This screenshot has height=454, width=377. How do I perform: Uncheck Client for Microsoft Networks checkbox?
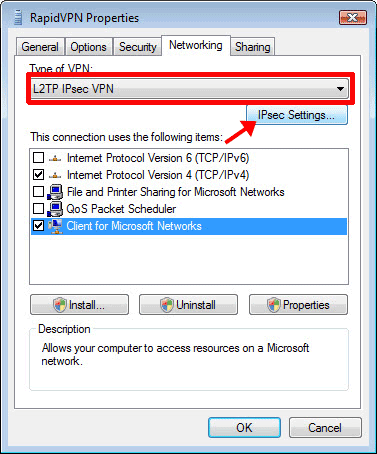(38, 226)
